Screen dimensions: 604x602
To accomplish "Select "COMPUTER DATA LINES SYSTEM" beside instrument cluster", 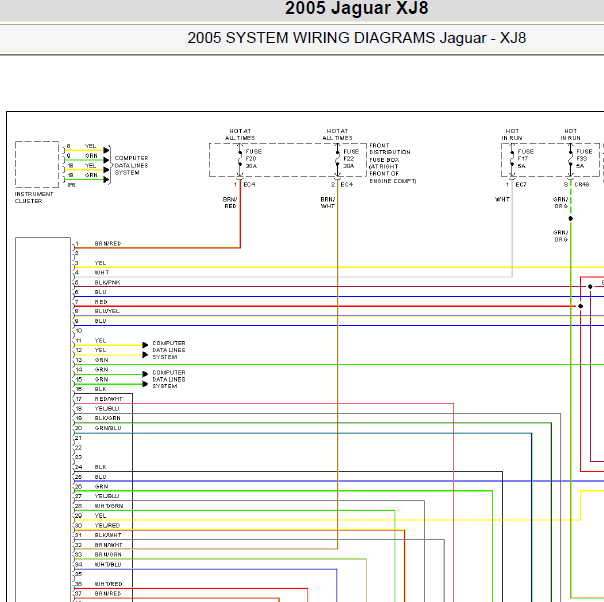I will (x=131, y=165).
